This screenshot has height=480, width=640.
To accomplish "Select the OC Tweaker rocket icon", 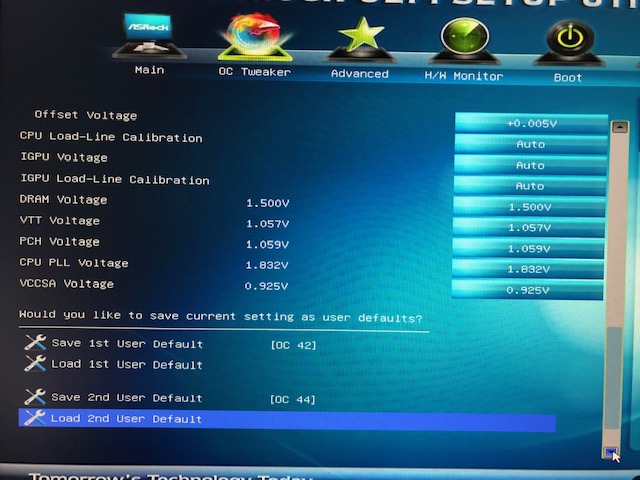I will pos(255,37).
